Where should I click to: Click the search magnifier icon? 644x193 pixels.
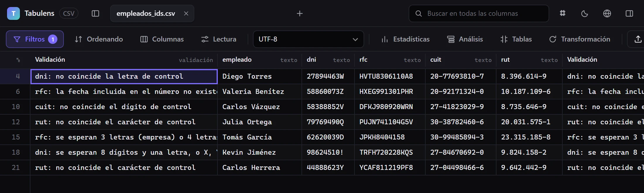tap(419, 13)
